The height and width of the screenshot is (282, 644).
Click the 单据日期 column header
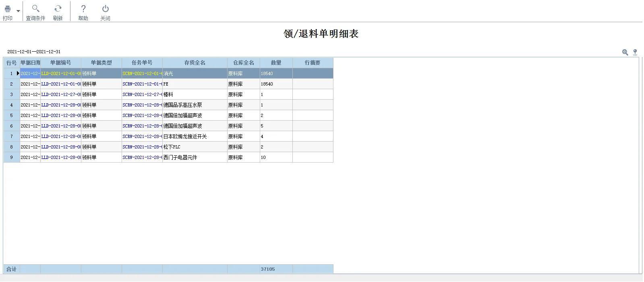pyautogui.click(x=30, y=63)
